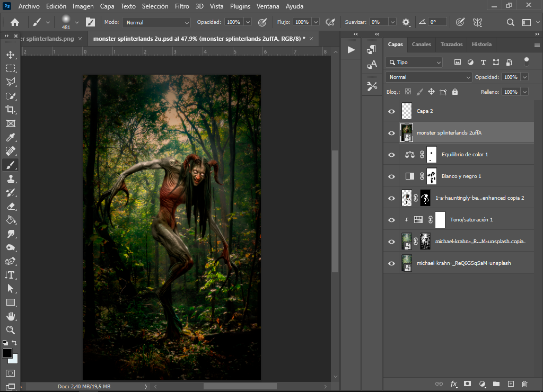Select the Path Selection tool
Image resolution: width=543 pixels, height=392 pixels.
coord(11,289)
